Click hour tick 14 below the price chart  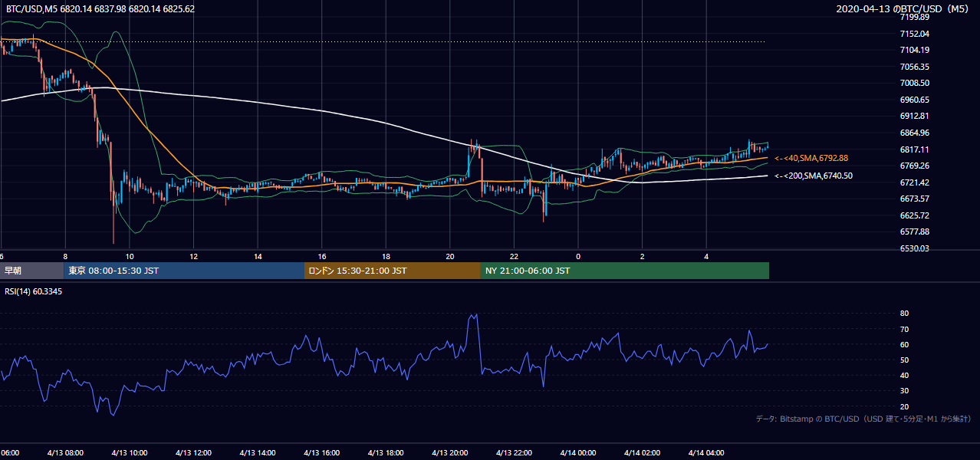tap(258, 257)
